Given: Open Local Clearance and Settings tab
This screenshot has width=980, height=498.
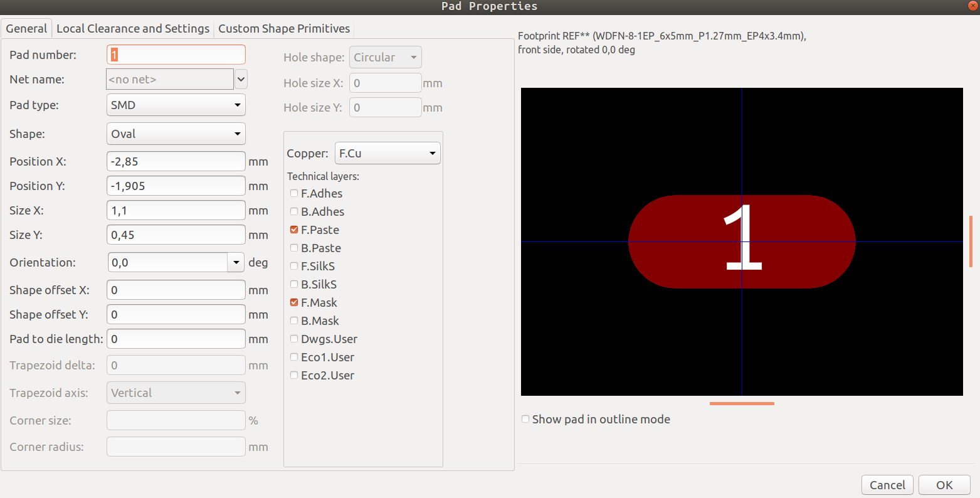Looking at the screenshot, I should (133, 29).
